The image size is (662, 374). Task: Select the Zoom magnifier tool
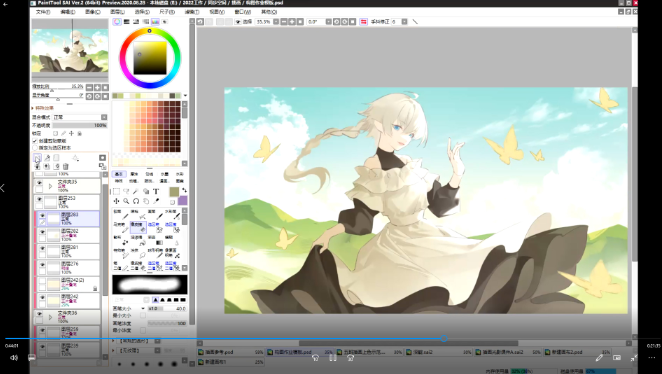[126, 201]
